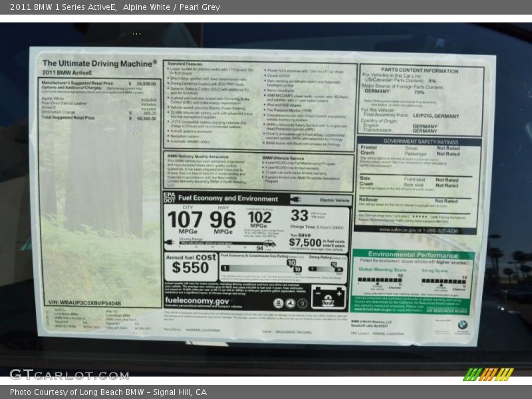Click the Driving Range bar

click(x=221, y=243)
